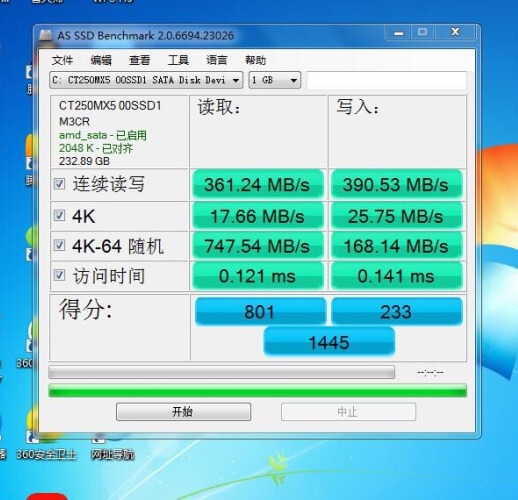Image resolution: width=518 pixels, height=500 pixels.
Task: Open the 查看 menu
Action: [x=140, y=60]
